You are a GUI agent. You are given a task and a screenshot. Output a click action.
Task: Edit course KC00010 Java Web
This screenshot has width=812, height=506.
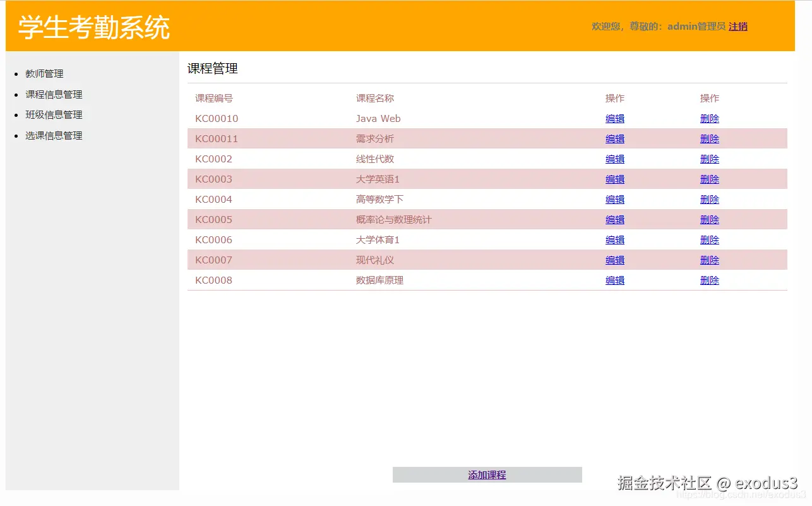click(615, 119)
